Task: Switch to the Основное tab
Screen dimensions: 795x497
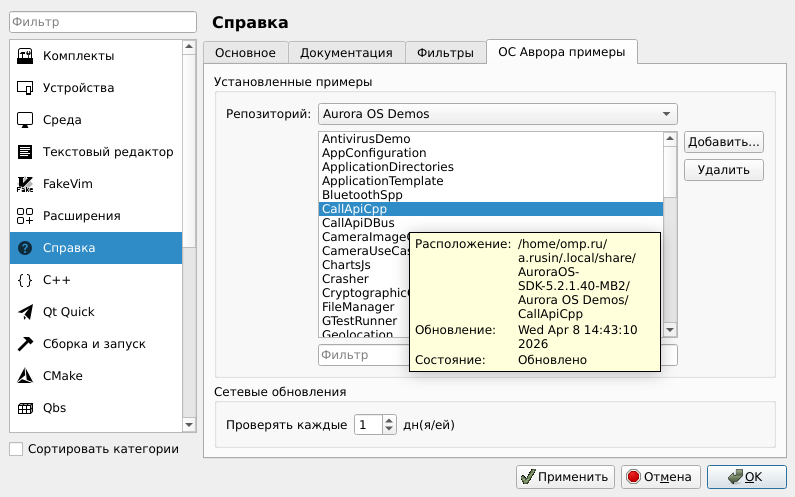Action: pos(245,53)
